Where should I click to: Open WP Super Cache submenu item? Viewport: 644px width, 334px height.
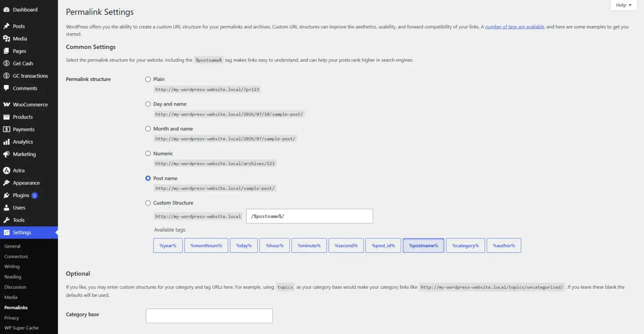[22, 328]
